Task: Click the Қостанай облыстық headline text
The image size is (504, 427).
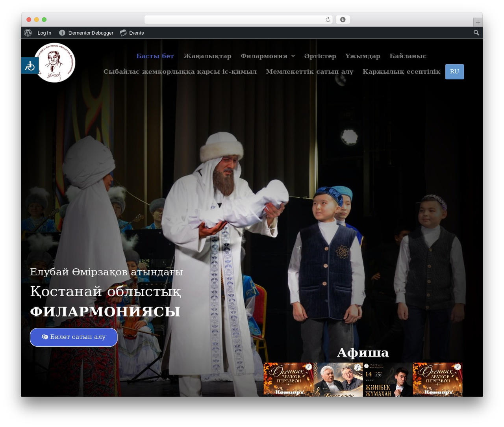Action: tap(106, 292)
